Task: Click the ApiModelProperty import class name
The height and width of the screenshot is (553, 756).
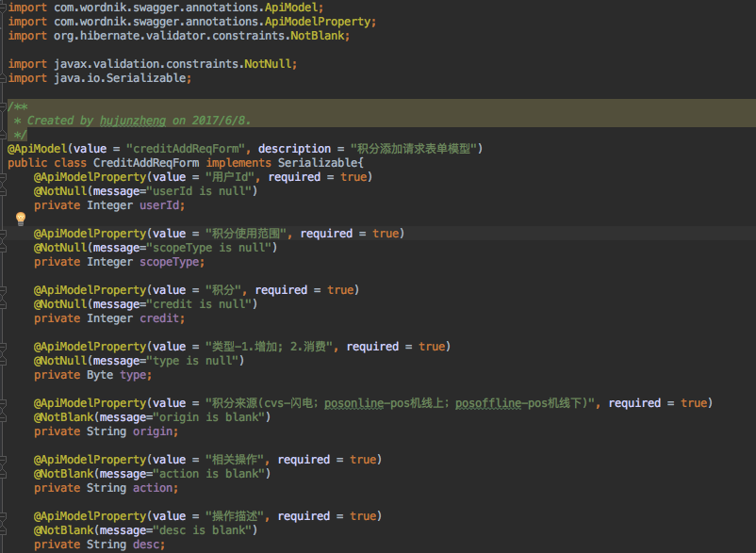Action: point(318,22)
